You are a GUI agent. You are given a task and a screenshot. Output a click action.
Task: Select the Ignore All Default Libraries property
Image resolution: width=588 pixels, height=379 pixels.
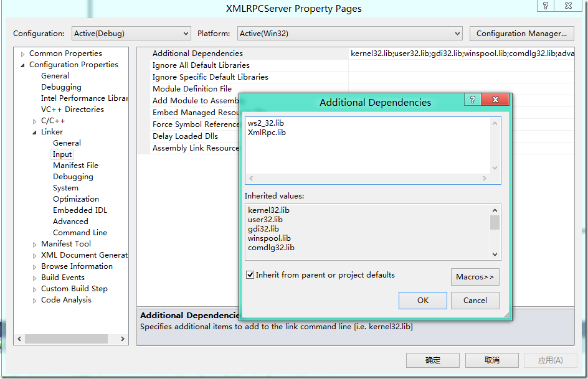201,65
